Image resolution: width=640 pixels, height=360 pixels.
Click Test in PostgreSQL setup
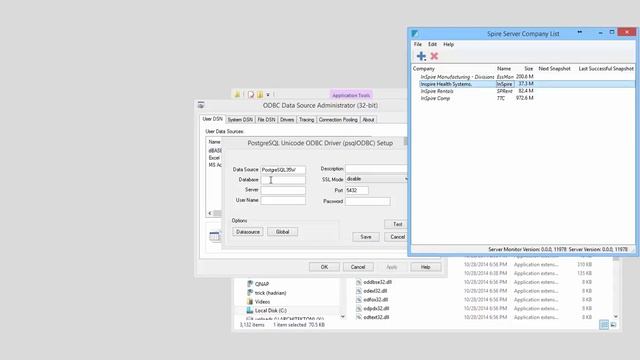[397, 224]
